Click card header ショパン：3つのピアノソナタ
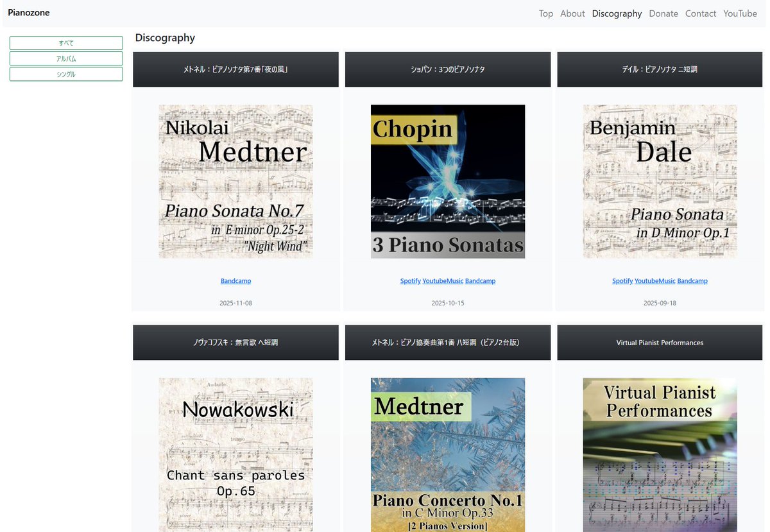 (448, 69)
